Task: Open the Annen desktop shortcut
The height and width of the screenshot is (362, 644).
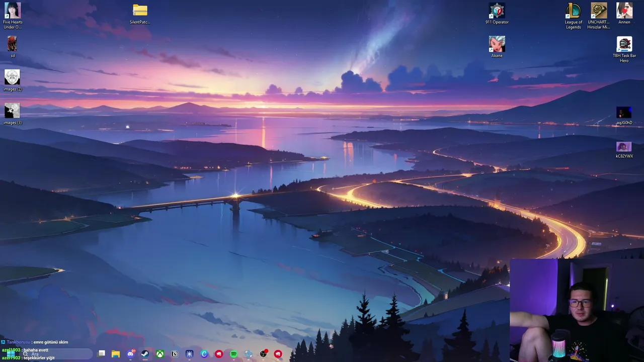Action: pyautogui.click(x=624, y=14)
